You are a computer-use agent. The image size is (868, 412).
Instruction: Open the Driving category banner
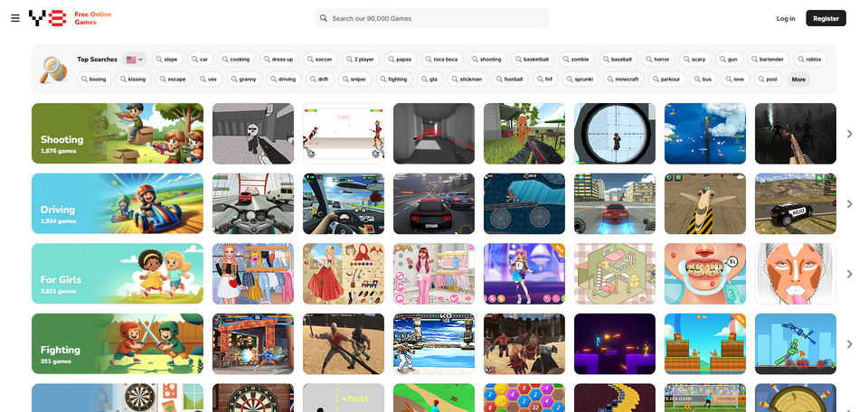[x=118, y=203]
